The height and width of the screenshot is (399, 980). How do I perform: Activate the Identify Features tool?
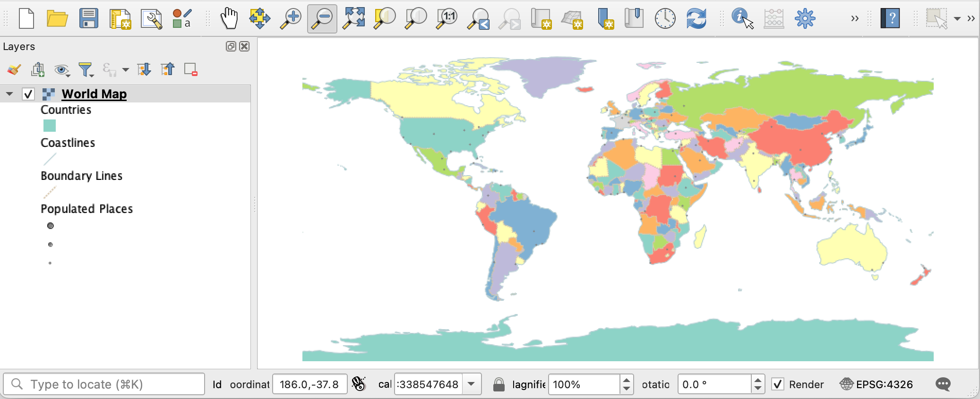click(x=742, y=19)
